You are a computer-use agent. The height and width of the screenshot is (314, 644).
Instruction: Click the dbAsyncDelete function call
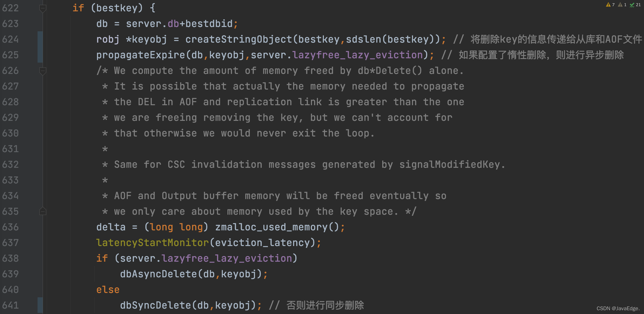pos(159,274)
